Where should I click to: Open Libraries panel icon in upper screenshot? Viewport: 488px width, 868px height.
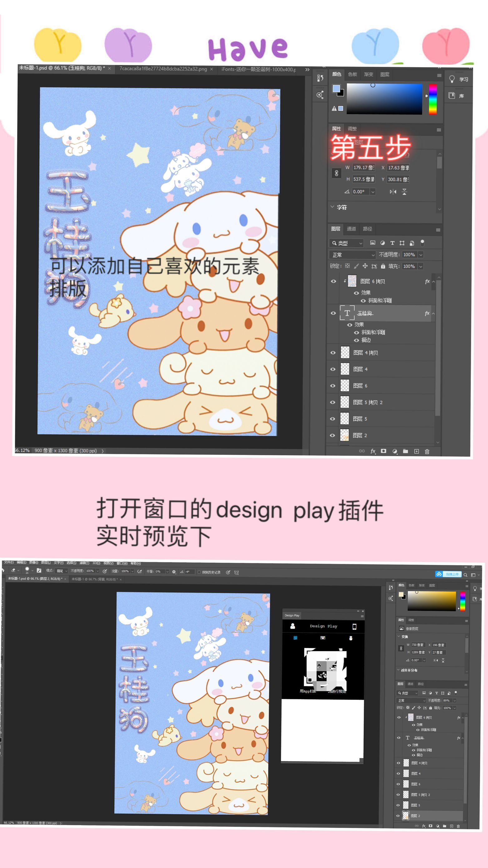(452, 96)
